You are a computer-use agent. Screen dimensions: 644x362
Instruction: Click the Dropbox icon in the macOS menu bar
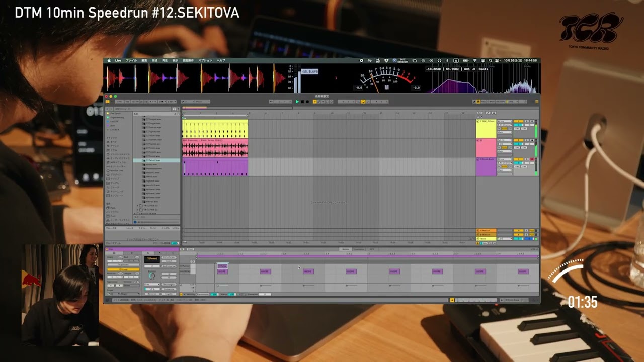click(387, 60)
